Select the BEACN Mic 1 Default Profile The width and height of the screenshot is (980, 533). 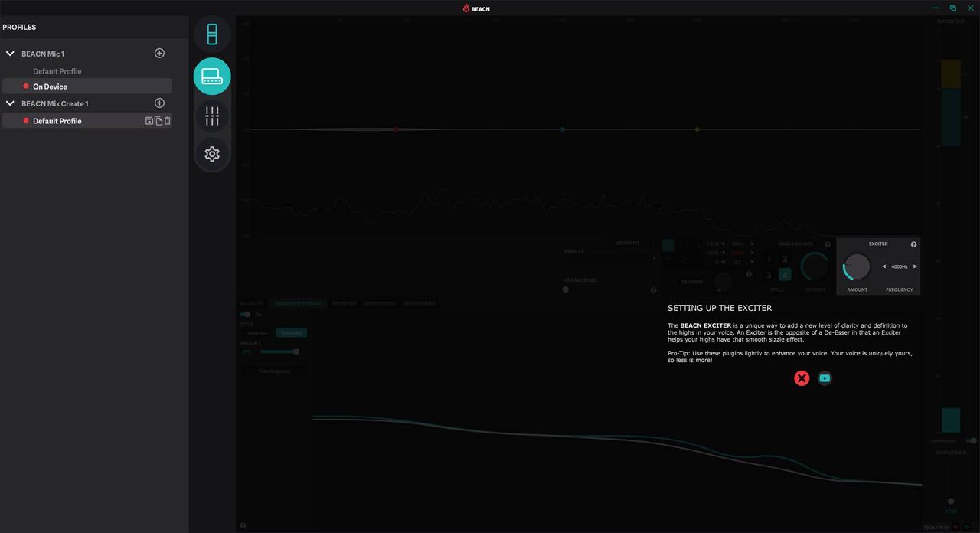coord(57,71)
